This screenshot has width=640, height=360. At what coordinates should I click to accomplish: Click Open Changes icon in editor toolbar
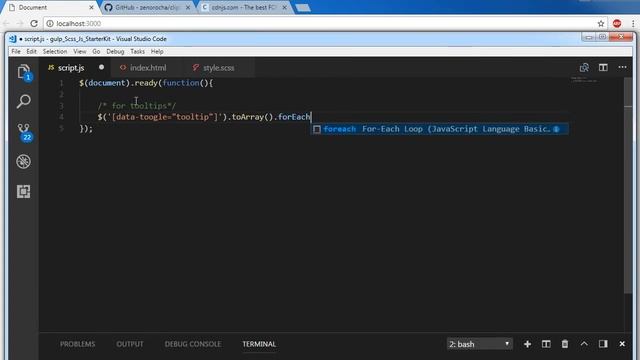click(x=584, y=67)
